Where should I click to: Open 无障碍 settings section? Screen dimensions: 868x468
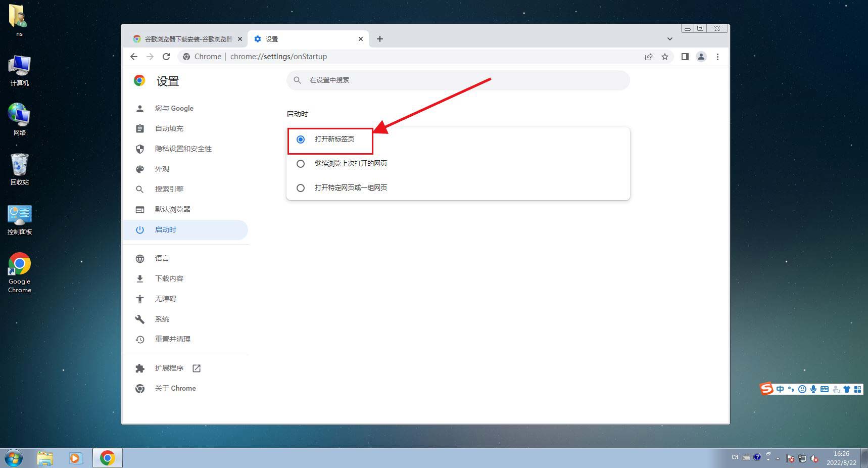pos(185,299)
